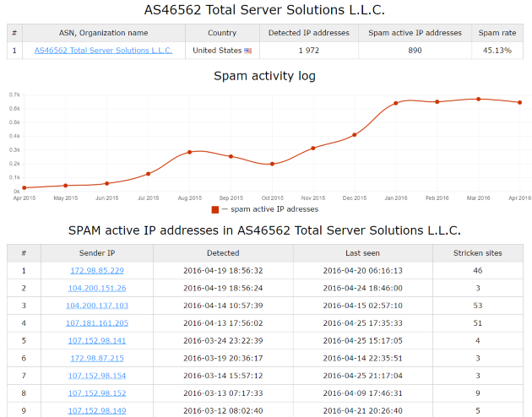Click the 'spam active IP adresses' legend label

pyautogui.click(x=274, y=209)
